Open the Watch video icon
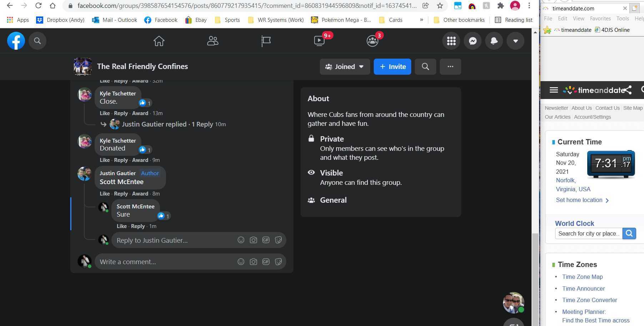 [x=319, y=41]
